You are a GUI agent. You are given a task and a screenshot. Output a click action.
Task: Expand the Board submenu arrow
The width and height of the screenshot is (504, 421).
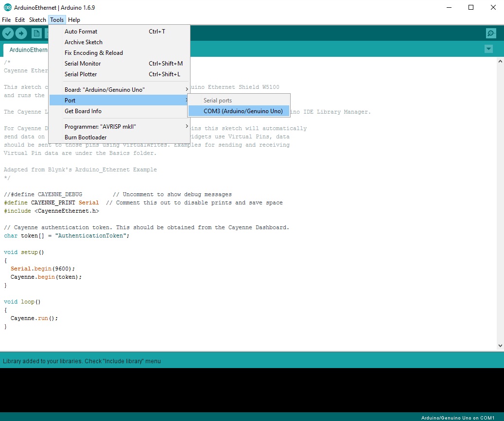point(187,89)
